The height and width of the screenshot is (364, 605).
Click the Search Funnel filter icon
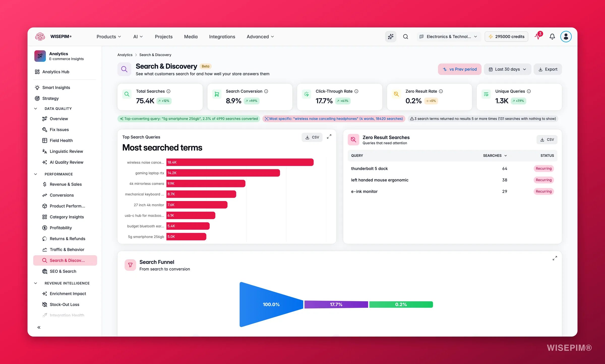130,265
